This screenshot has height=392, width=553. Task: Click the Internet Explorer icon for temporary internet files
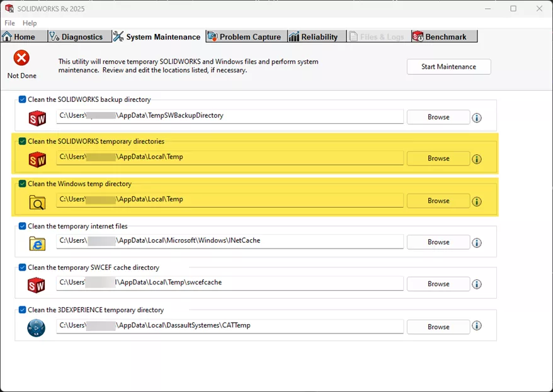coord(37,244)
